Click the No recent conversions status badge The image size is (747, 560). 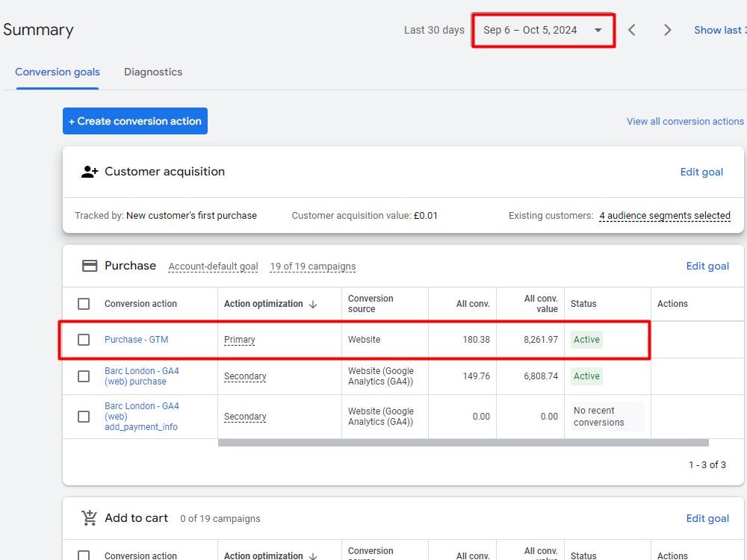(x=607, y=417)
